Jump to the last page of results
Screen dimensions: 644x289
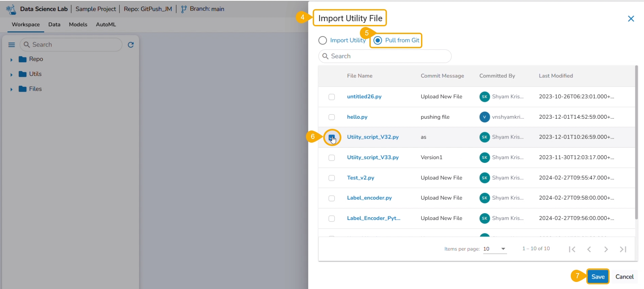[x=623, y=249]
